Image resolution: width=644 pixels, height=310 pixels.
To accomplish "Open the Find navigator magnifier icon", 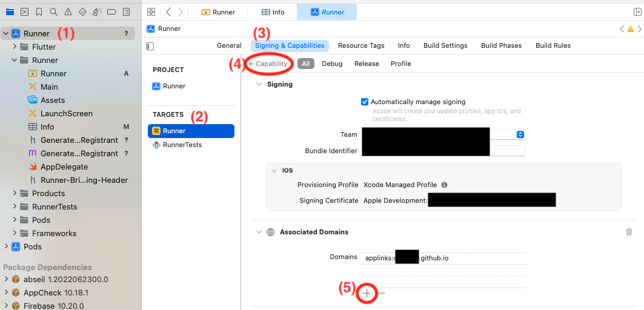I will pos(53,12).
